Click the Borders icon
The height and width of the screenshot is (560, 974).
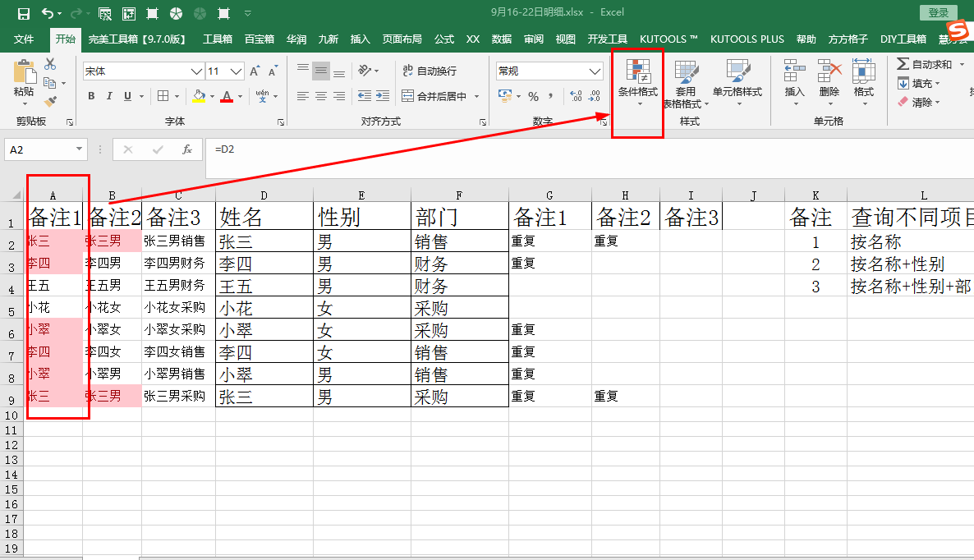[x=163, y=96]
